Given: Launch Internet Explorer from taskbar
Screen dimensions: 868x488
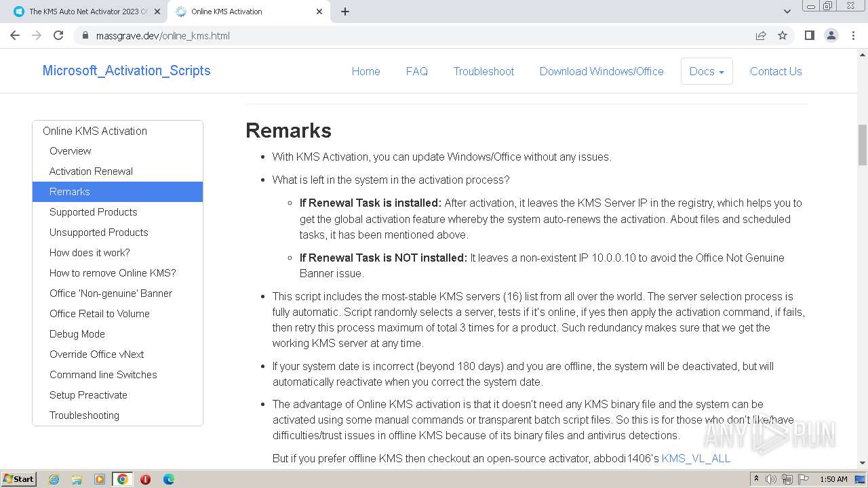Looking at the screenshot, I should (54, 479).
